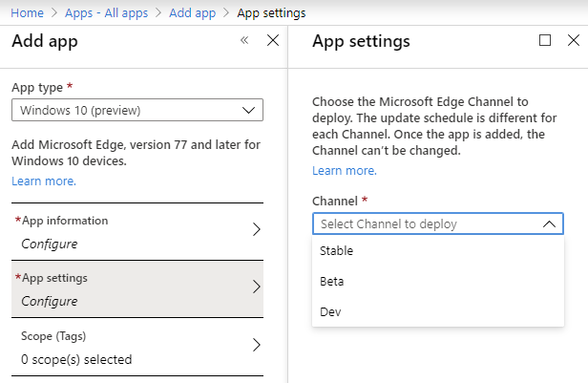
Task: Click Learn more link under Add Microsoft Edge text
Action: coord(44,181)
